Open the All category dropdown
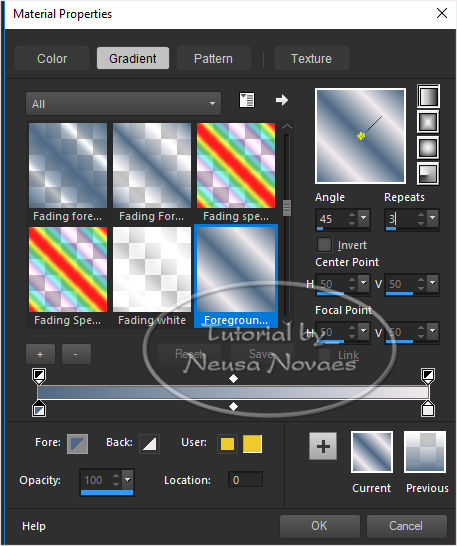457x546 pixels. click(x=123, y=103)
